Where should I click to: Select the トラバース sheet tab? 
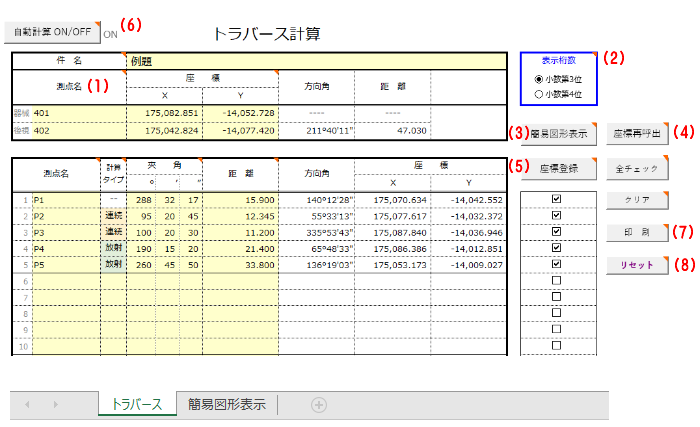136,404
